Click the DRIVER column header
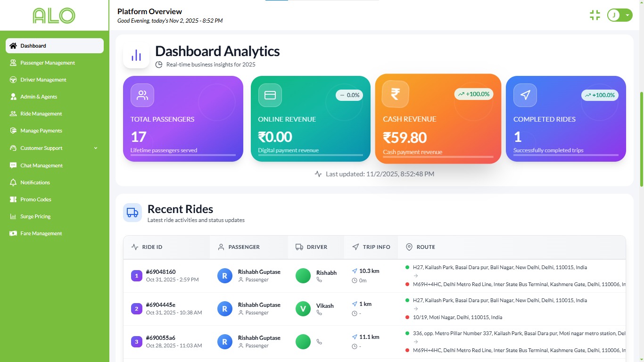644x362 pixels. [316, 247]
